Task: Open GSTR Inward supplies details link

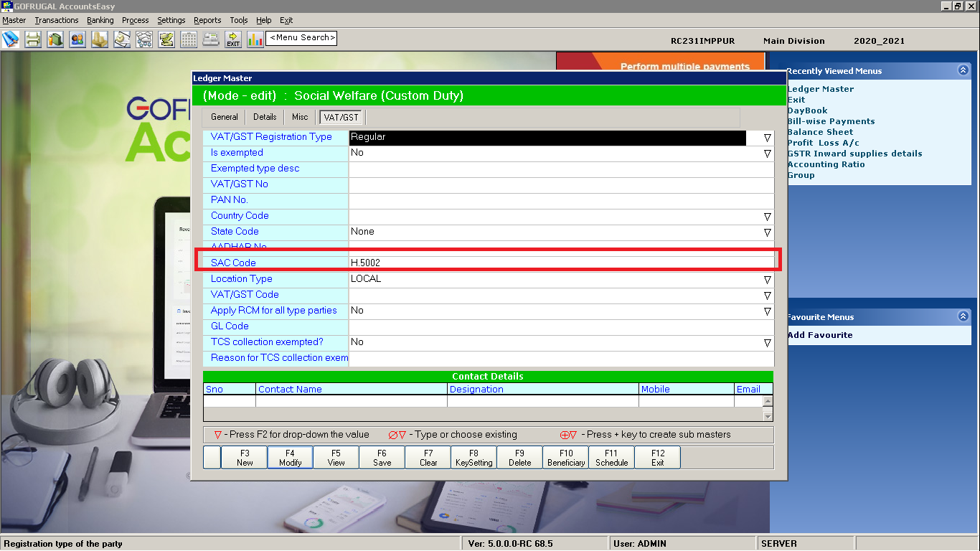Action: point(854,154)
